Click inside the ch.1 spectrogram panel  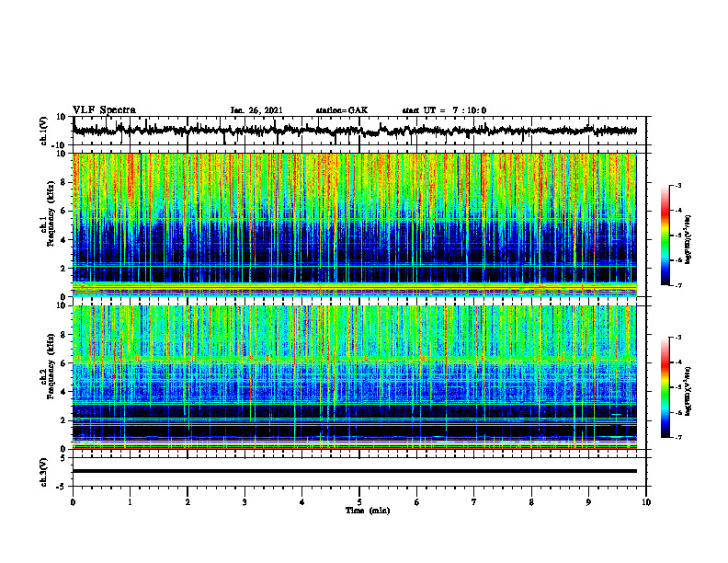(354, 224)
